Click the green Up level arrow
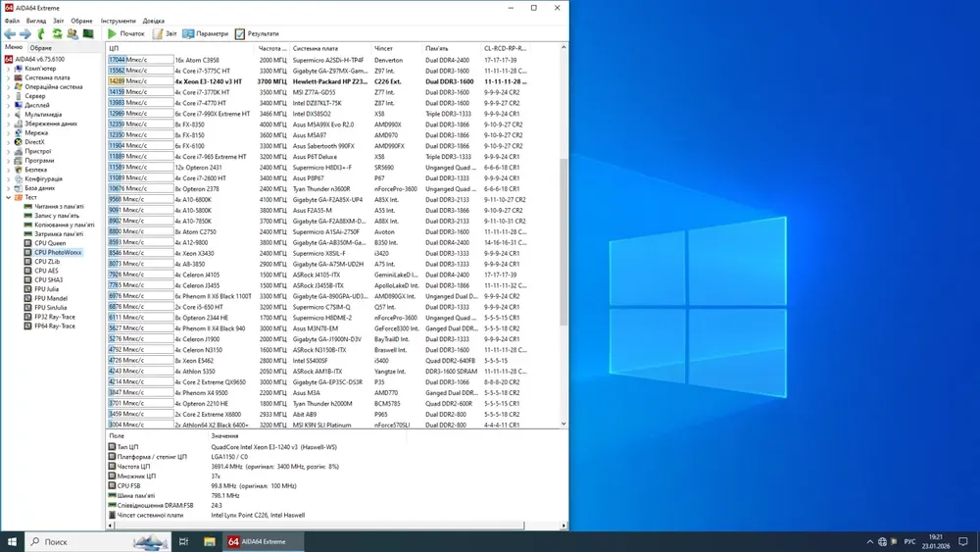The height and width of the screenshot is (552, 980). [42, 33]
